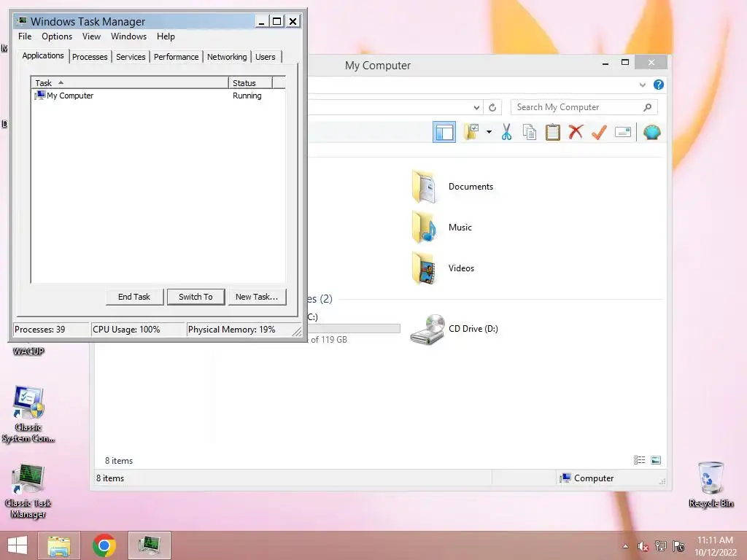Open Task Manager File menu
The width and height of the screenshot is (747, 560).
coord(25,36)
